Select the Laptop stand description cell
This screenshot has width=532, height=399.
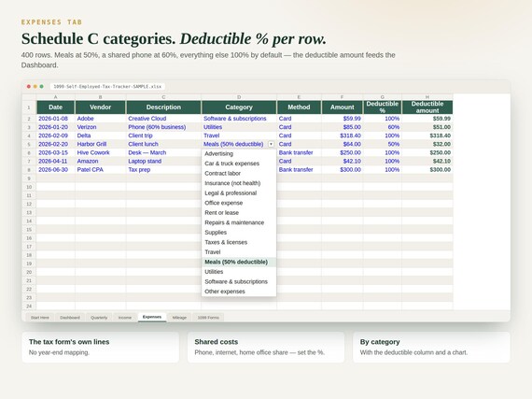click(x=163, y=161)
